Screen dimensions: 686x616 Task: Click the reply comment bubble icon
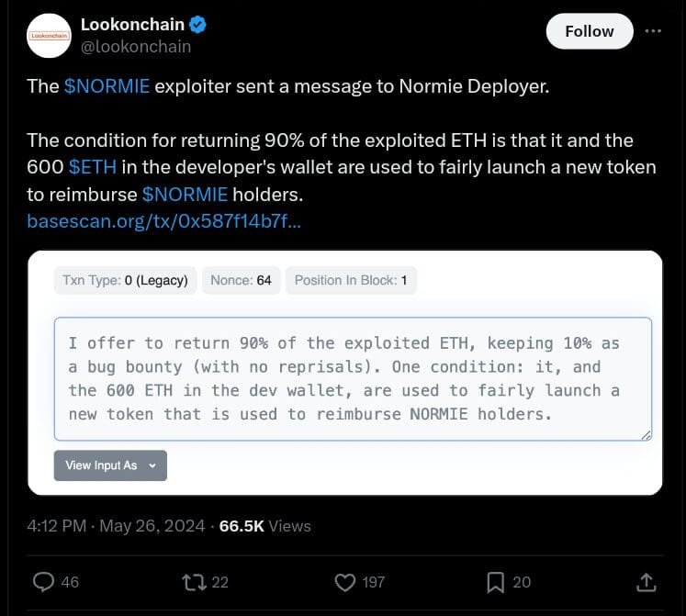43,581
